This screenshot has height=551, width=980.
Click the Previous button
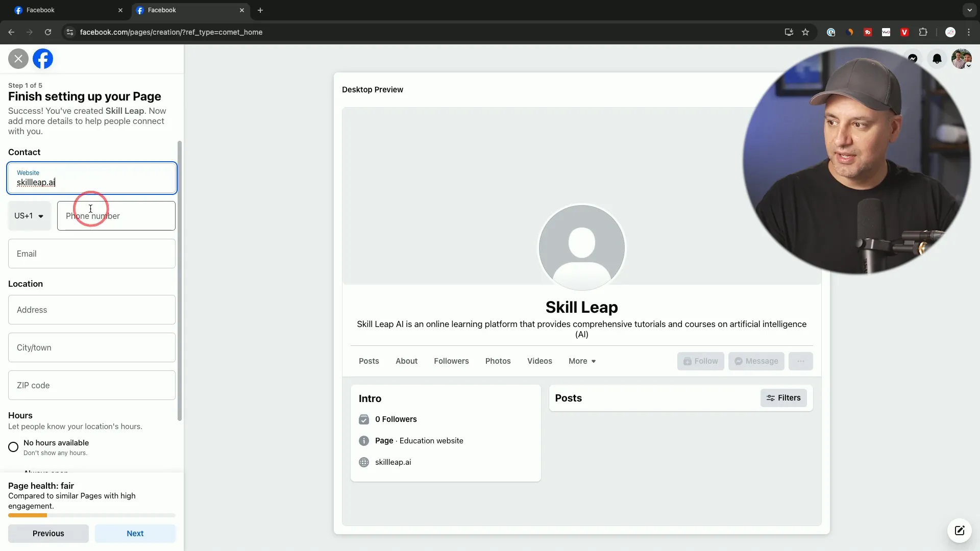tap(48, 534)
